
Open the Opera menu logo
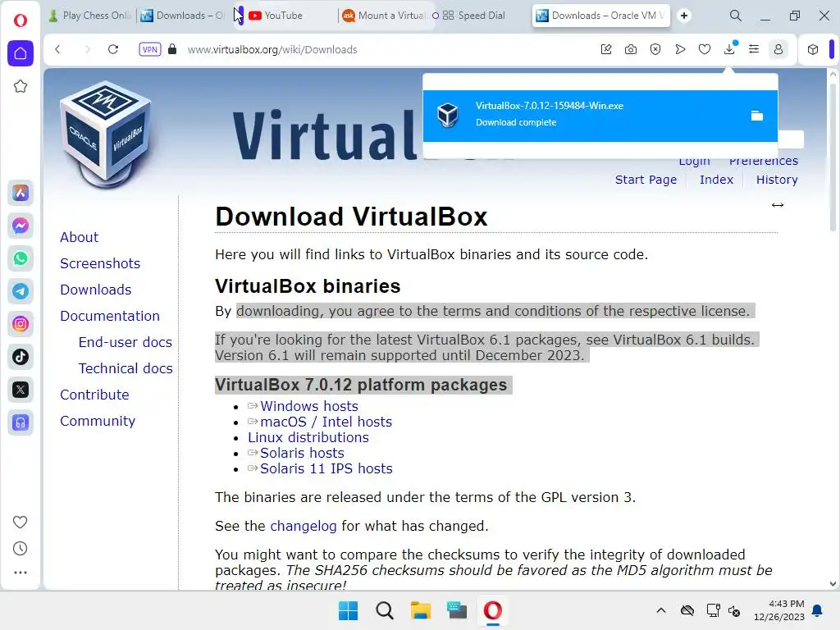pos(21,21)
